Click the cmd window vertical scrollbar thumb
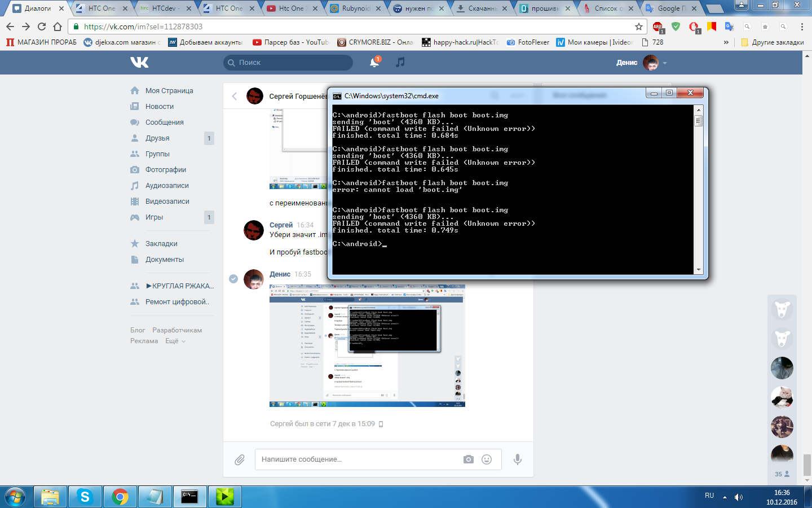 coord(698,121)
